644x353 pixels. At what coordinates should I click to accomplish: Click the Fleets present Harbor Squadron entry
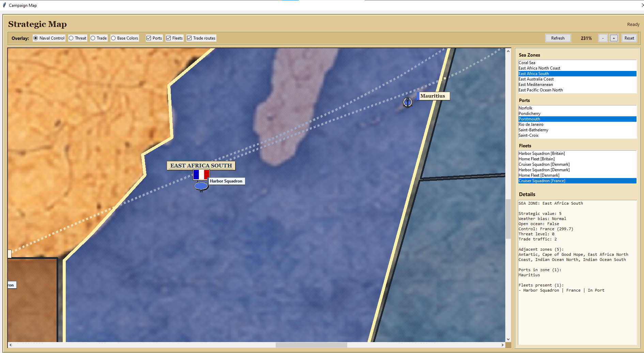561,290
